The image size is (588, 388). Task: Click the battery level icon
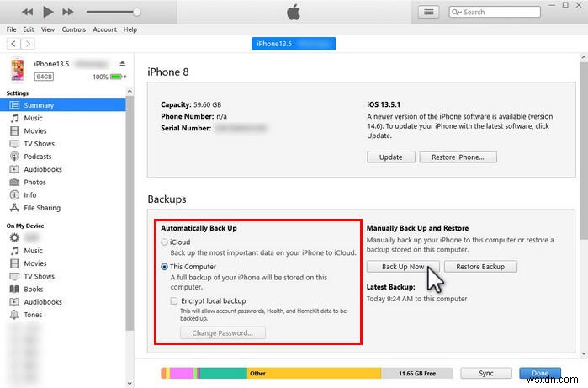(x=117, y=77)
